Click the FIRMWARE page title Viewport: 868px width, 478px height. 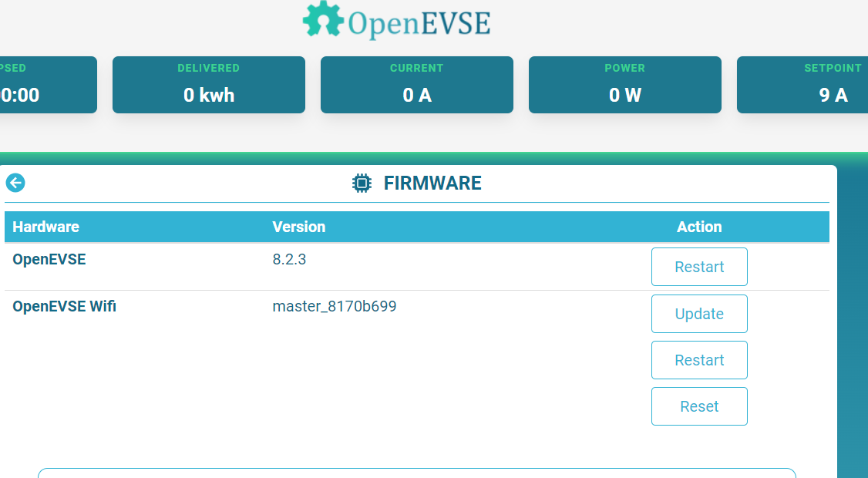coord(432,183)
